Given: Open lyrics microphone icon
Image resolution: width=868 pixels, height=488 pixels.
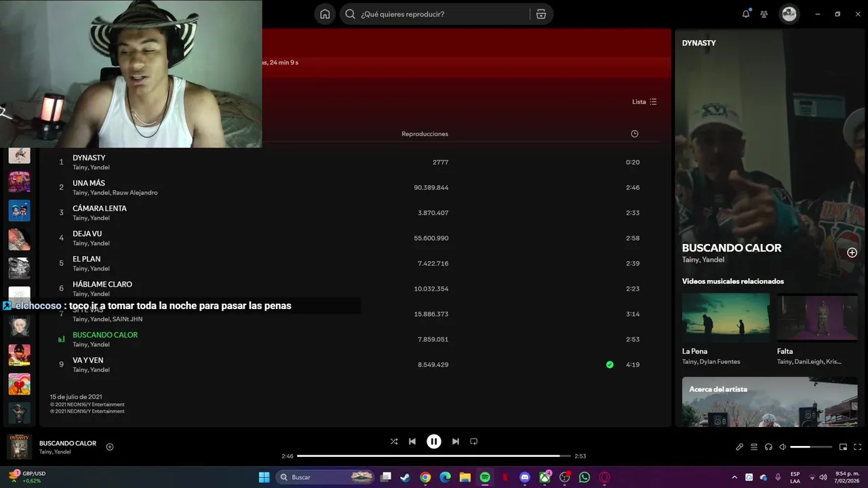Looking at the screenshot, I should (740, 447).
